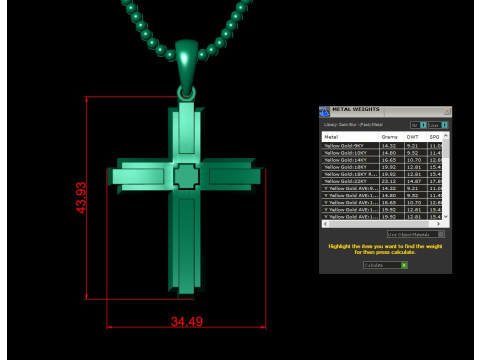Click the vertical scrollbar thumb of metals table
This screenshot has height=360, width=480.
click(446, 149)
